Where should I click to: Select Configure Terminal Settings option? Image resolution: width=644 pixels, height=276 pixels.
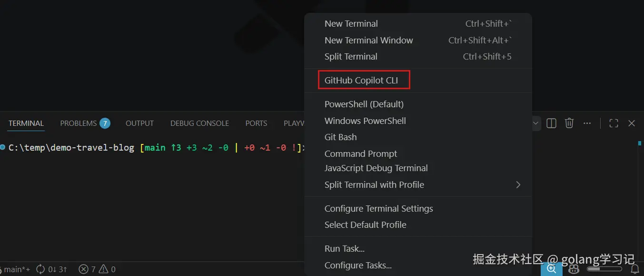tap(378, 208)
